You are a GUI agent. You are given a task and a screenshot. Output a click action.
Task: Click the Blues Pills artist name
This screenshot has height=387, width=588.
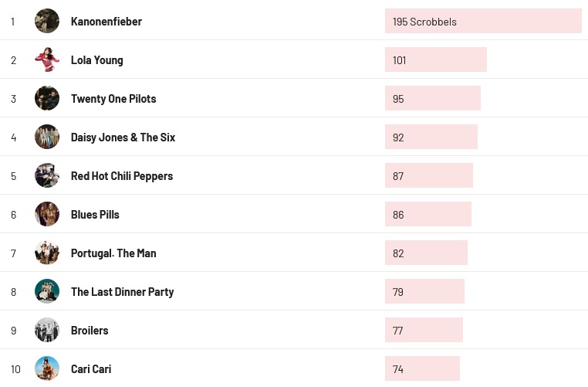tap(95, 215)
